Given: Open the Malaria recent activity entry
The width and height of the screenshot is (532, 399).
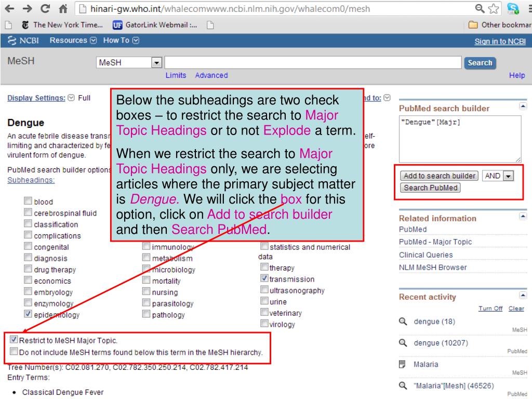Looking at the screenshot, I should pos(426,364).
